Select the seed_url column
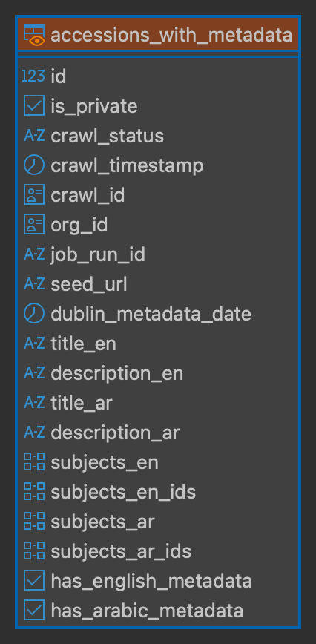Screen dimensions: 316x644 click(158, 284)
